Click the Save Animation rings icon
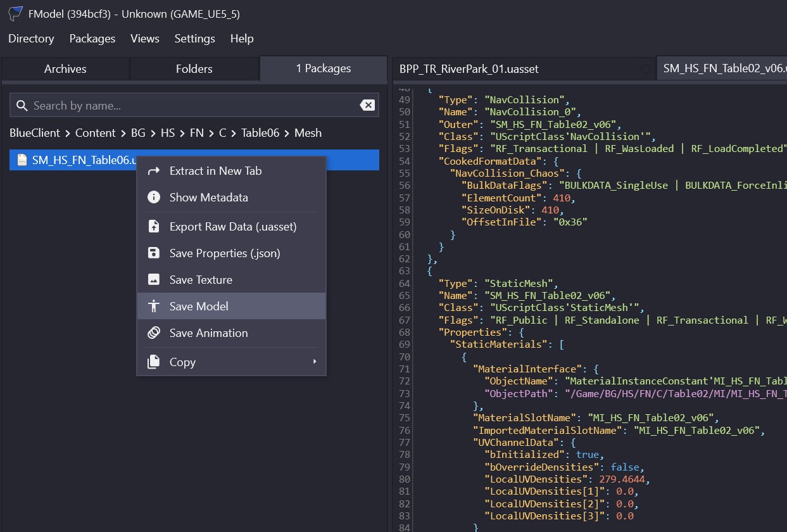The width and height of the screenshot is (787, 532). tap(153, 333)
